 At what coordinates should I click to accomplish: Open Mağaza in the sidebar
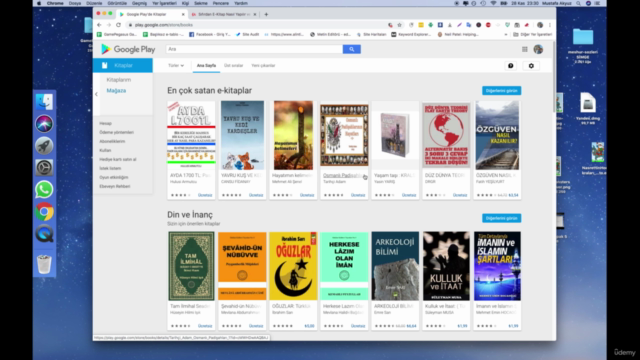click(x=116, y=91)
